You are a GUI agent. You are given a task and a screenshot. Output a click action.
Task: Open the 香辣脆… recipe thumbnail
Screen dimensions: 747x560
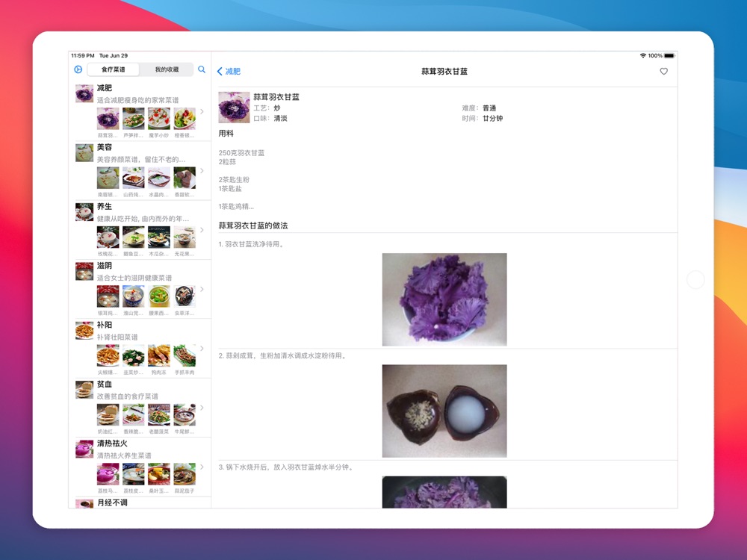134,415
